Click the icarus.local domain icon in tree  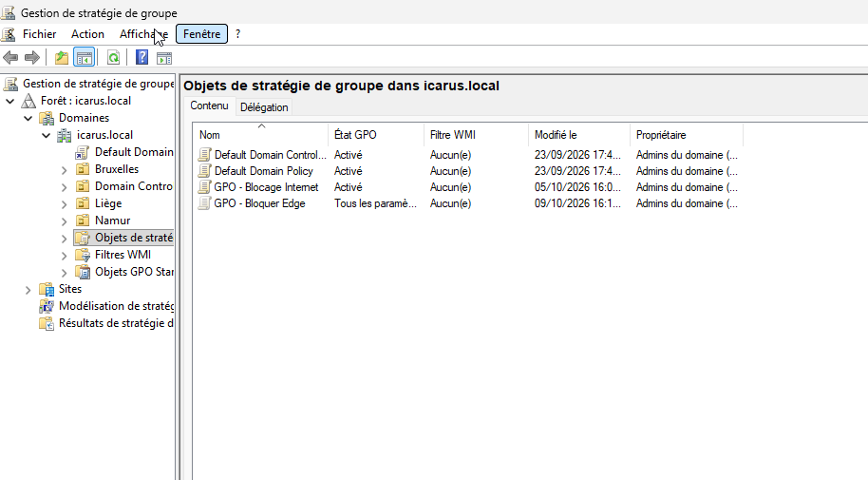click(x=65, y=135)
